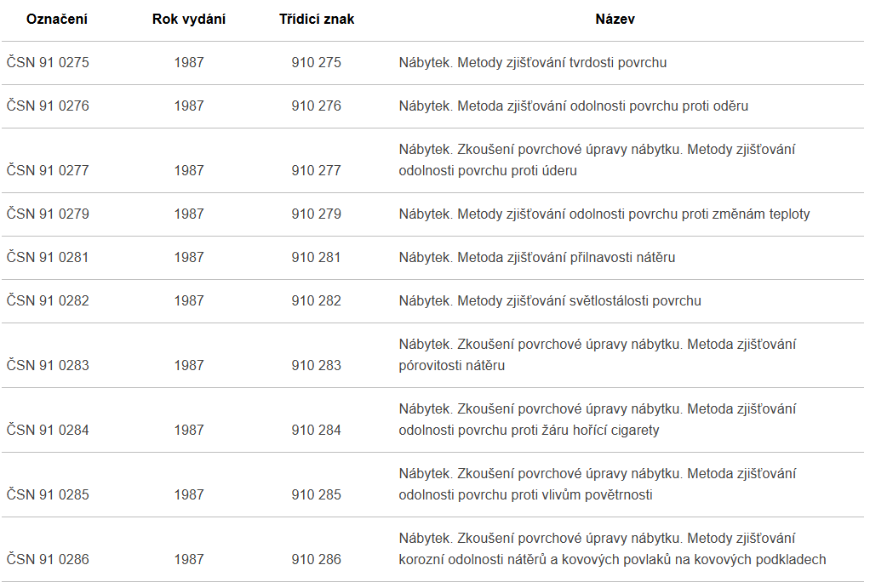Open standard ČSN 91 0275

point(48,63)
